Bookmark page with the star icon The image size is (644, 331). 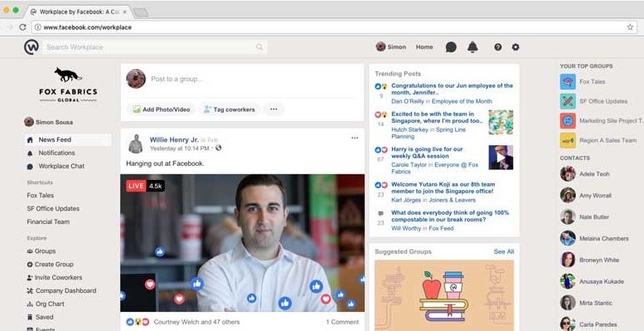click(630, 27)
